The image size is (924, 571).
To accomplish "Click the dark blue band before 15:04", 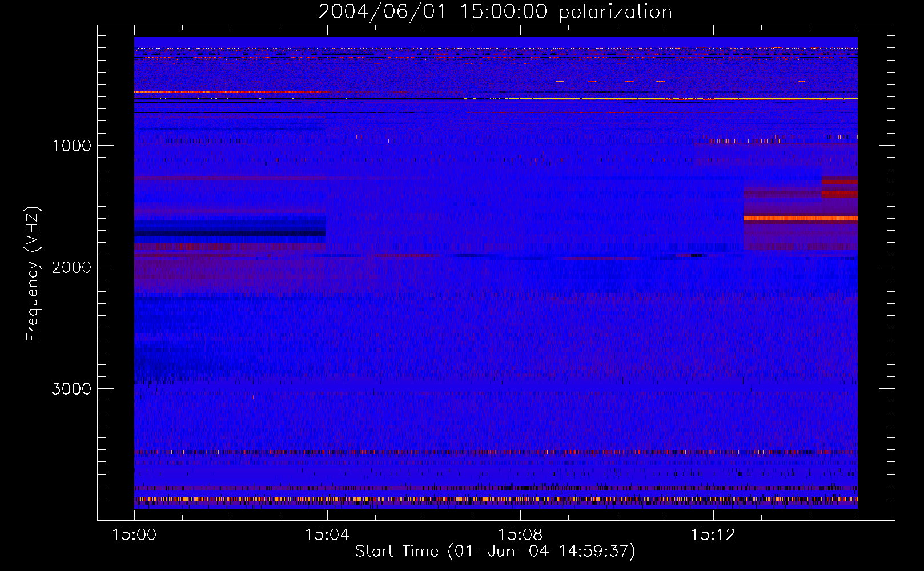I will point(230,227).
